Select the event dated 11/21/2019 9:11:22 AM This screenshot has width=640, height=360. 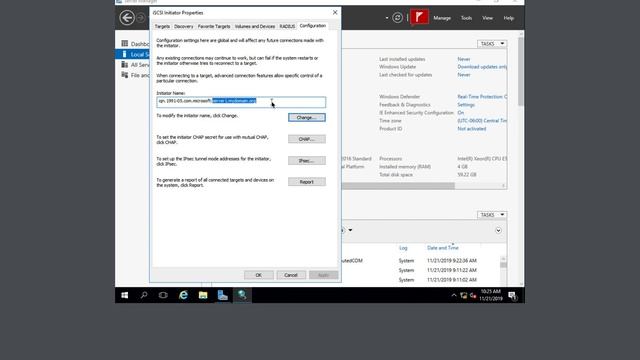click(452, 270)
